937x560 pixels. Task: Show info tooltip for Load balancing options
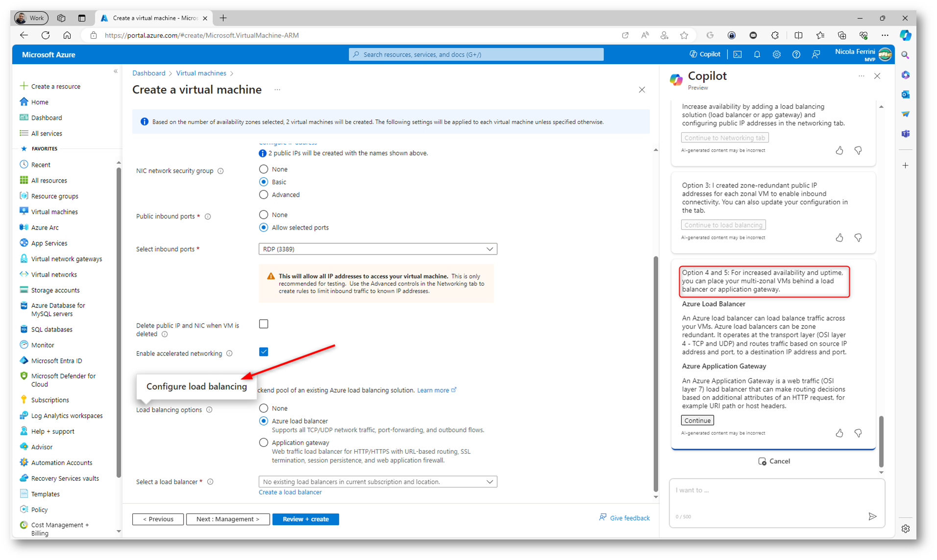click(209, 410)
